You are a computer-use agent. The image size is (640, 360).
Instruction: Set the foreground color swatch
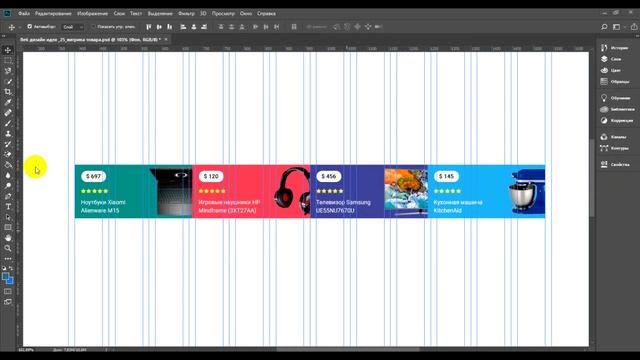(x=6, y=277)
